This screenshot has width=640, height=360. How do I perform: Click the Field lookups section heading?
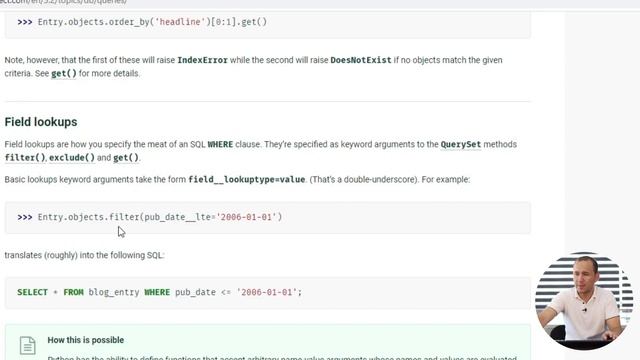pyautogui.click(x=41, y=122)
